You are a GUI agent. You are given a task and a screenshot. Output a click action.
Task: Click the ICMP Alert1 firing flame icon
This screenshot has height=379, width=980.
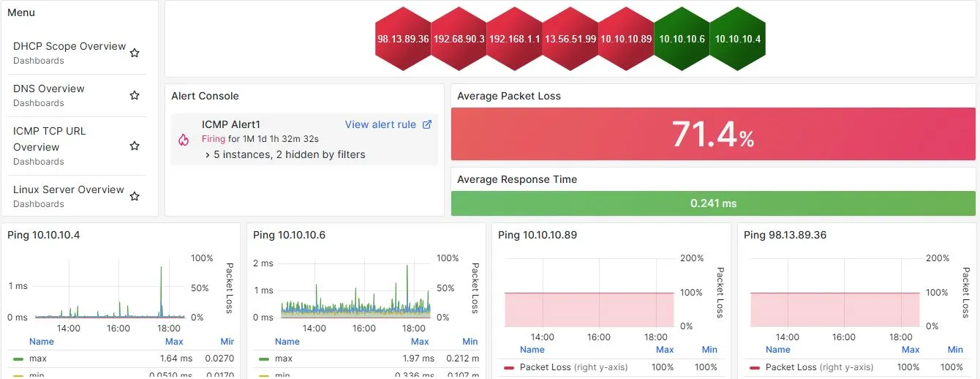coord(184,140)
